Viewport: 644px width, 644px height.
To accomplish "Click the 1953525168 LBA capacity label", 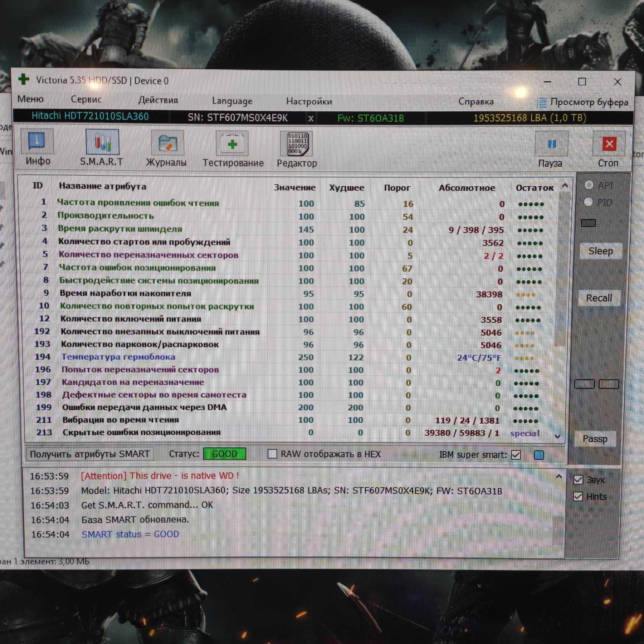I will pos(530,118).
